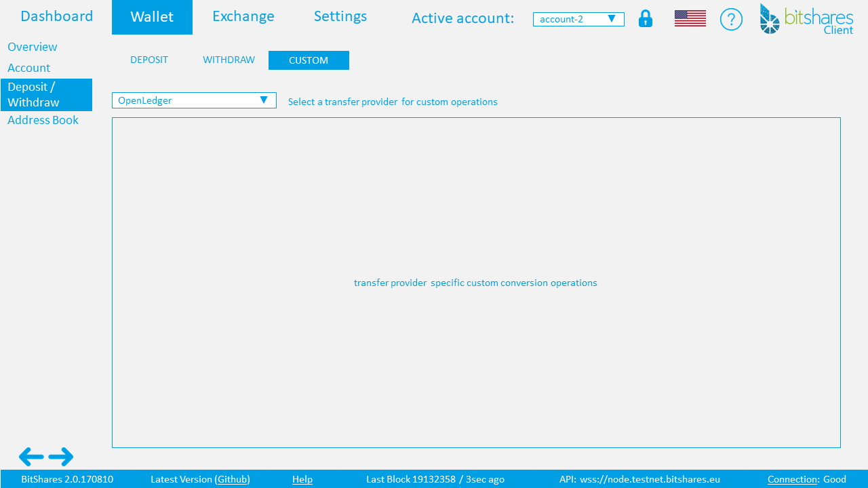The width and height of the screenshot is (868, 488).
Task: Open Address Book in the sidebar
Action: coord(43,120)
